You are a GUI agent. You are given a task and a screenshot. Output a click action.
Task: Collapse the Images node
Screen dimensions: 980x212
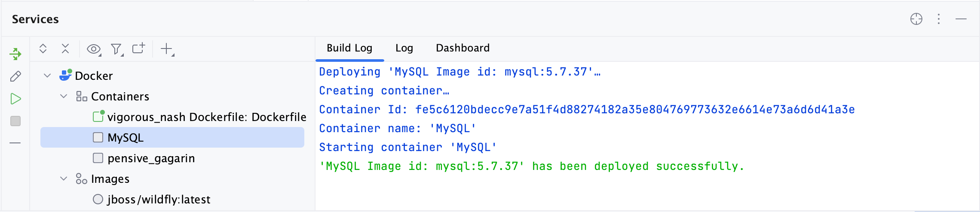coord(64,179)
